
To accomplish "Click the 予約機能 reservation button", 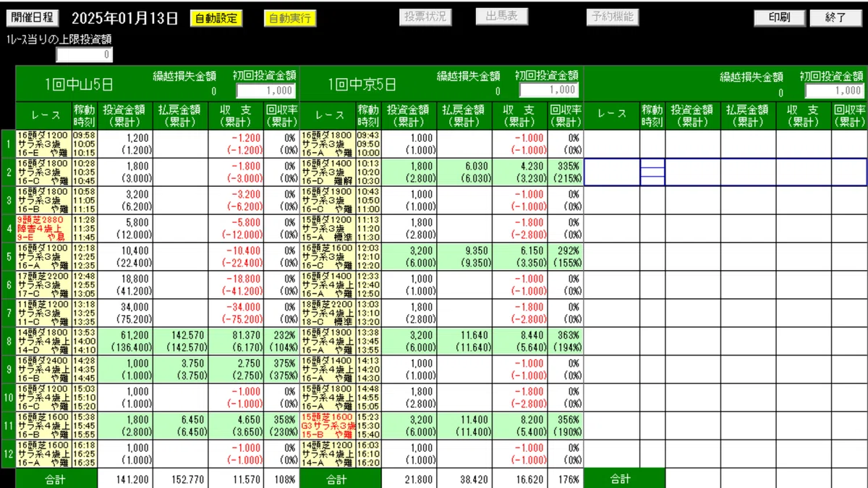I will coord(613,17).
